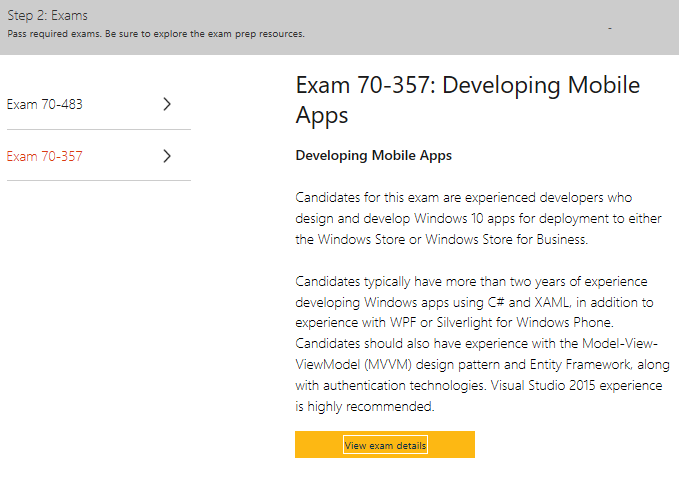The height and width of the screenshot is (478, 679).
Task: Select the Exam 70-483 tab
Action: (99, 104)
